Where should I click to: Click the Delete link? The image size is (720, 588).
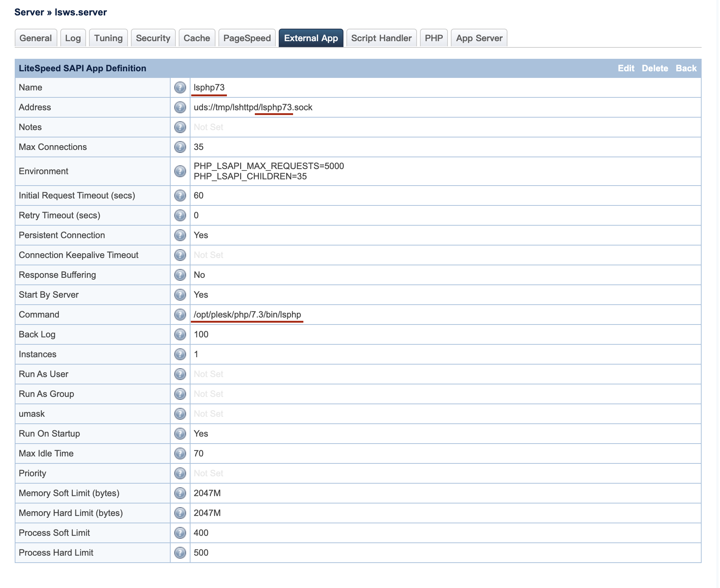(655, 68)
